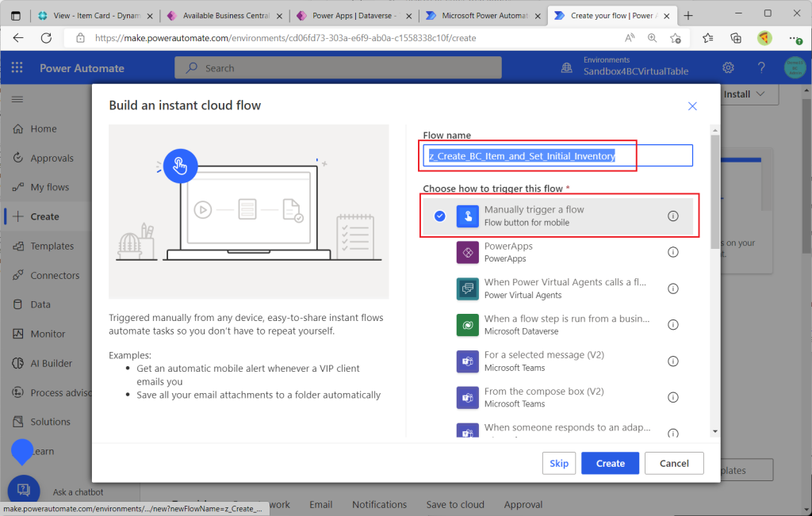
Task: Click the Create button in dialog
Action: pos(610,463)
